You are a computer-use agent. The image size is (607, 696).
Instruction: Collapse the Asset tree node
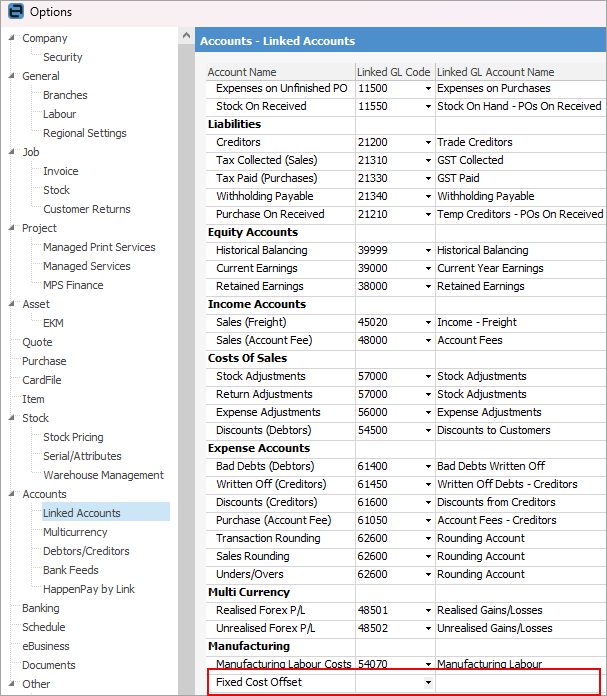12,304
